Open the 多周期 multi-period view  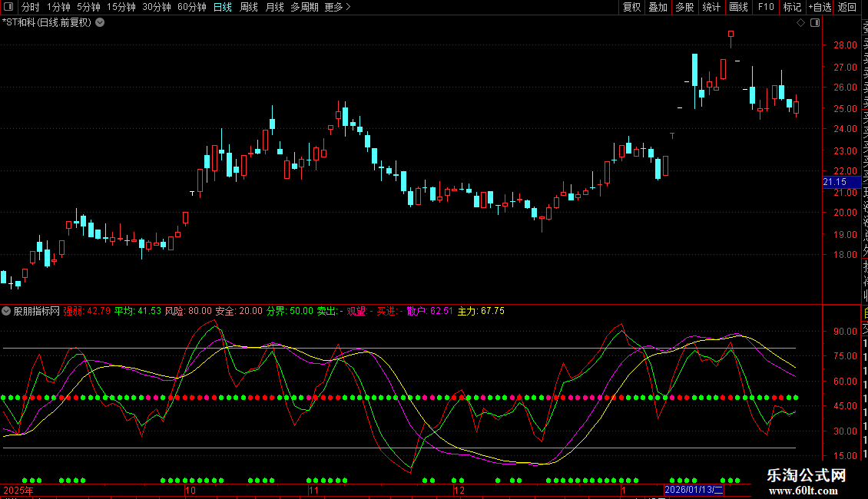tap(304, 7)
